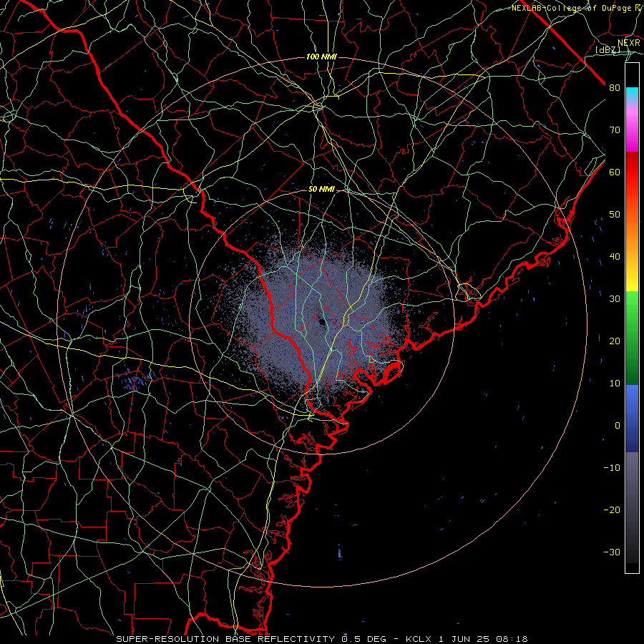
Task: Click the 1 JUN 25 08:18 timestamp
Action: (484, 639)
